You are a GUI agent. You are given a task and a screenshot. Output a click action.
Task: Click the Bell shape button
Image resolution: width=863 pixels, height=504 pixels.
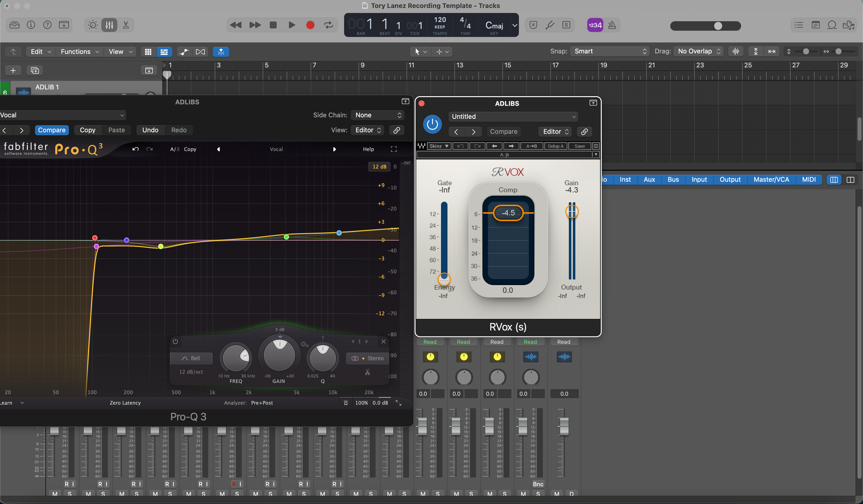click(191, 358)
